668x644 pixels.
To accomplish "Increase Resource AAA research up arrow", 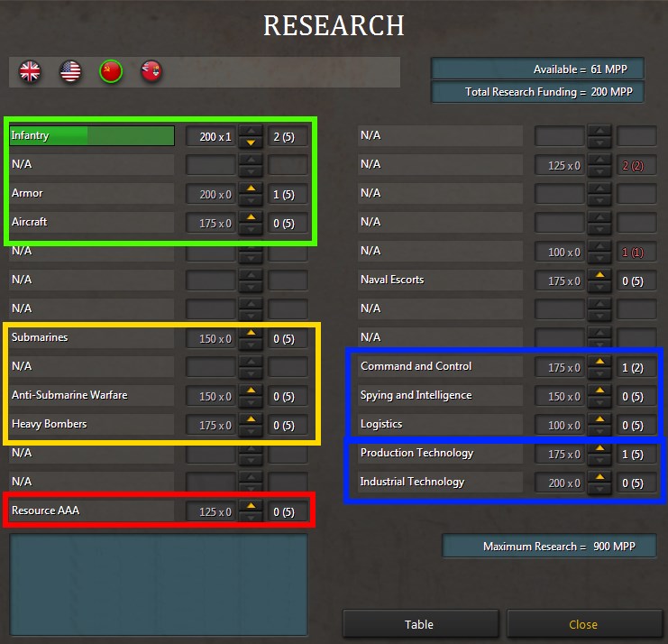I will [251, 506].
